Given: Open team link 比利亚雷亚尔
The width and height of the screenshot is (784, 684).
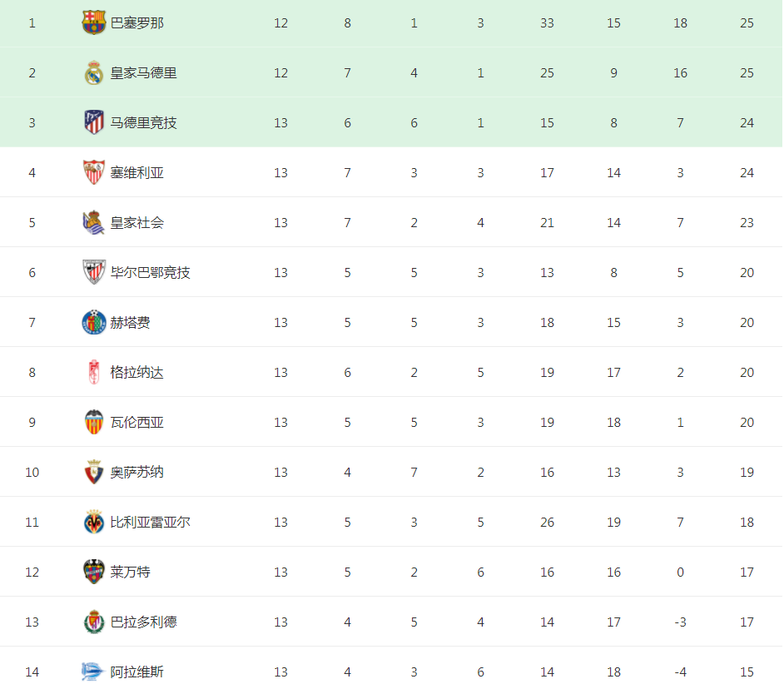Looking at the screenshot, I should pyautogui.click(x=150, y=522).
